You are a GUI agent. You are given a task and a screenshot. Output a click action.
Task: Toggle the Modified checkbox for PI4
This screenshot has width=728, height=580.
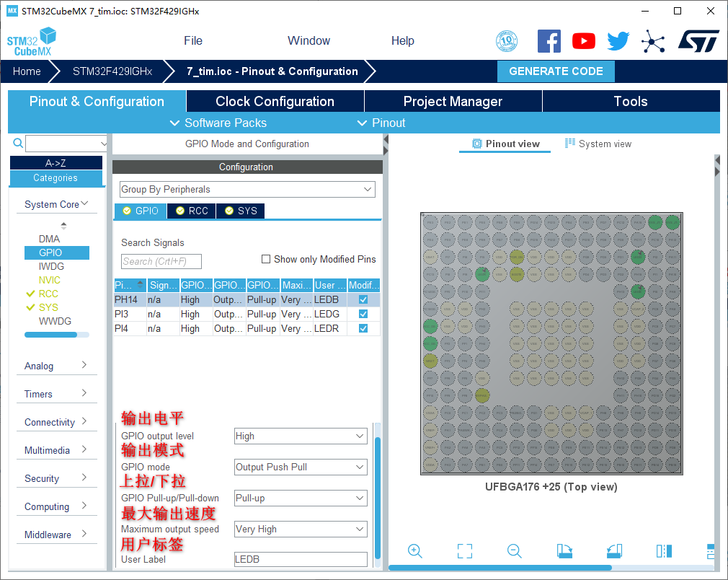(363, 328)
